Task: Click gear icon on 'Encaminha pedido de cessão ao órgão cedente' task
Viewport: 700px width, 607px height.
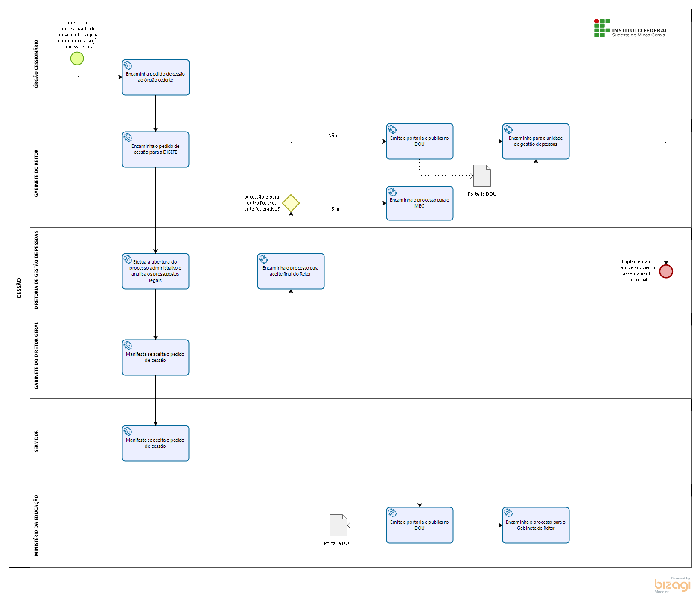Action: [x=128, y=65]
